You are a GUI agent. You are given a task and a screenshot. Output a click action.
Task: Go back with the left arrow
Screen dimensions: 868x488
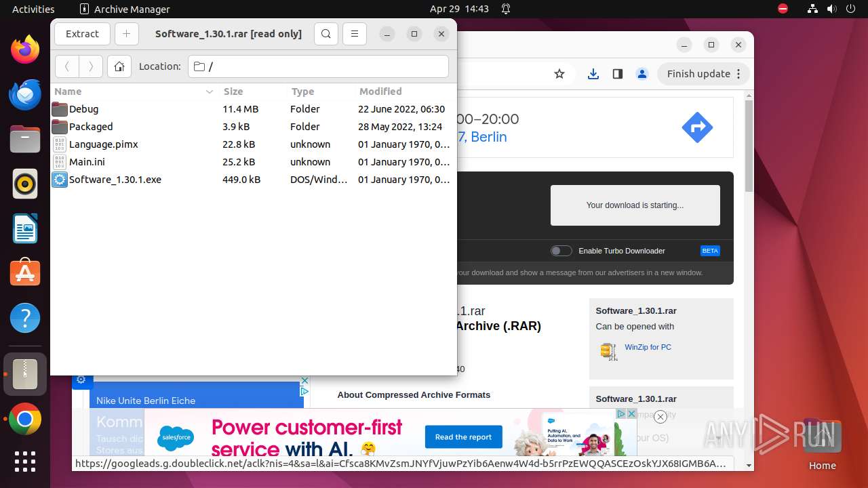click(x=67, y=66)
